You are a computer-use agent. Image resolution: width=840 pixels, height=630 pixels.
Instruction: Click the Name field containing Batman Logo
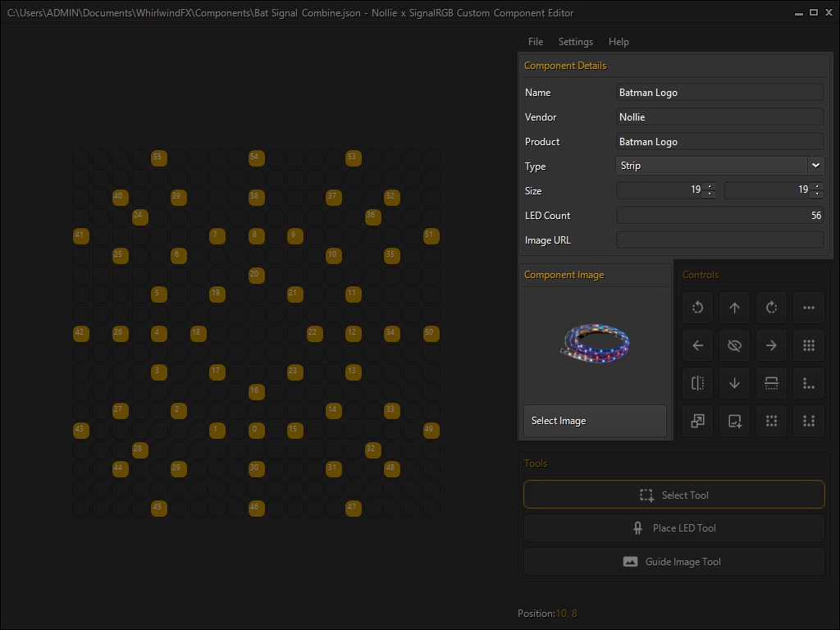[719, 92]
